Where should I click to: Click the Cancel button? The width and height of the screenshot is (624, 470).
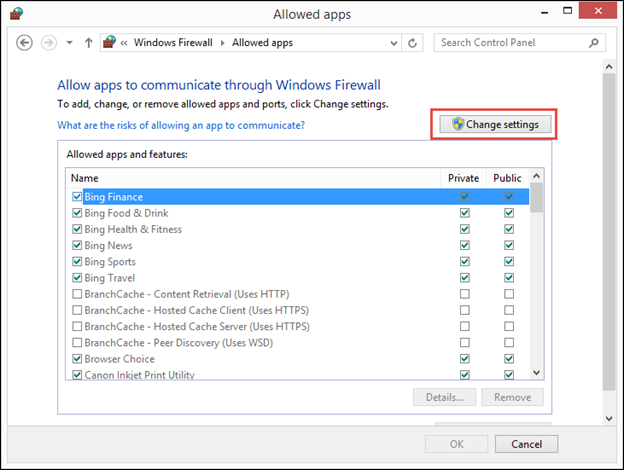[526, 444]
